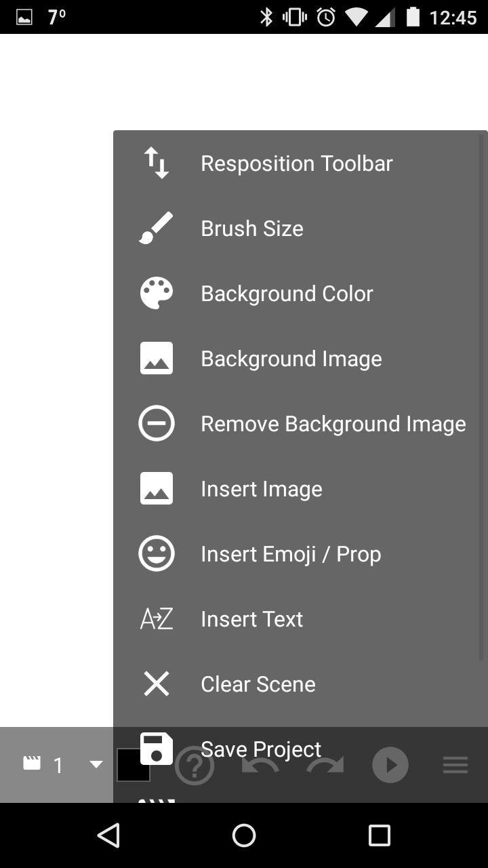The image size is (488, 868).
Task: Tap the Android back navigation button
Action: [x=108, y=835]
